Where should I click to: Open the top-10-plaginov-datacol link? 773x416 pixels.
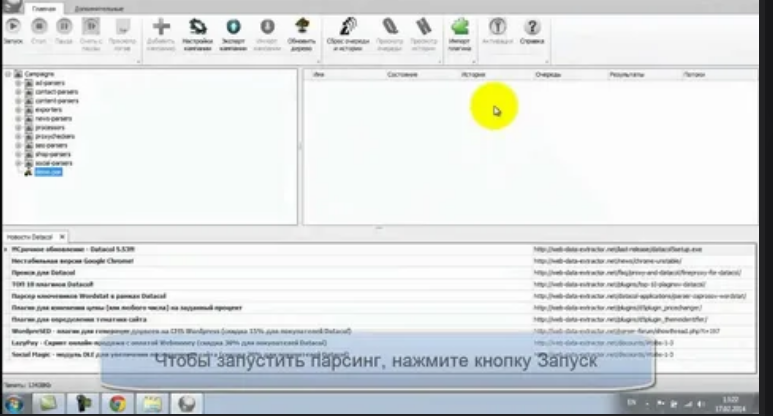(x=620, y=284)
